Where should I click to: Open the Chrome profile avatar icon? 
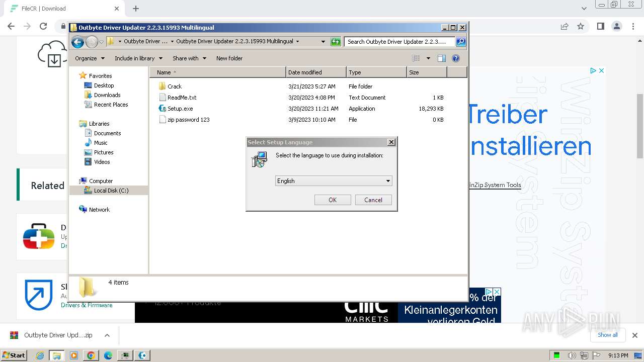click(617, 26)
